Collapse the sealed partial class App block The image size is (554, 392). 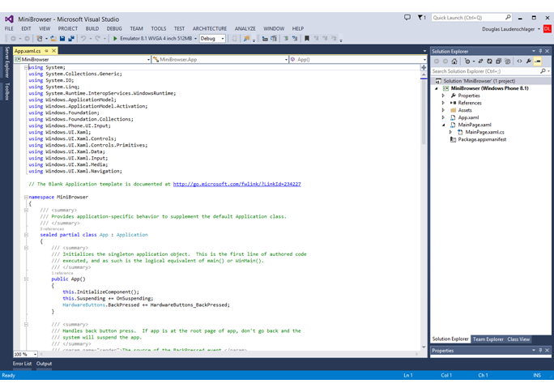tap(26, 235)
